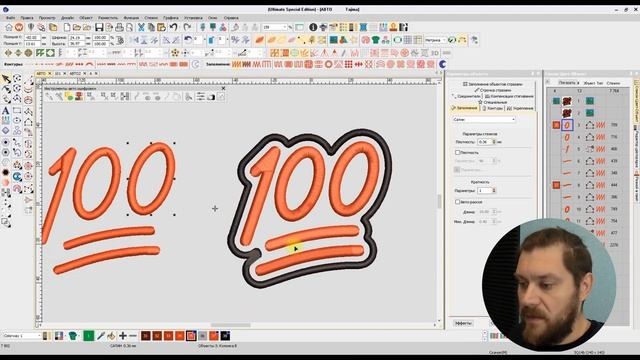Click the Эффекты button
The image size is (640, 360).
(x=463, y=323)
